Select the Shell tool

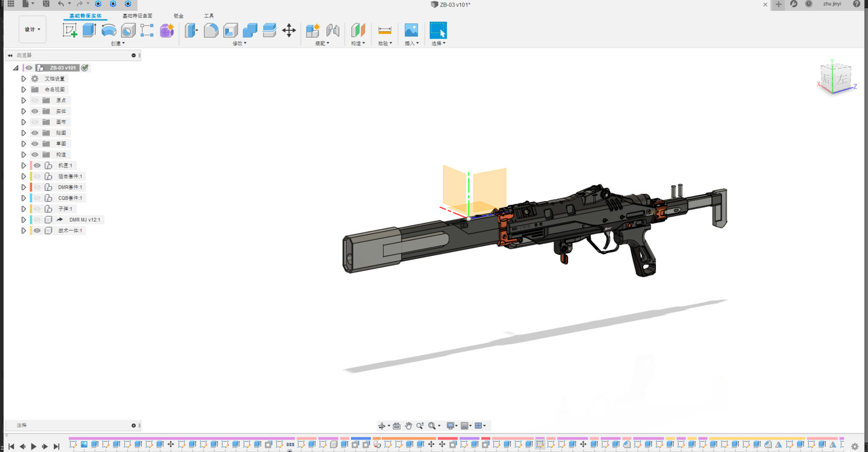[x=231, y=30]
